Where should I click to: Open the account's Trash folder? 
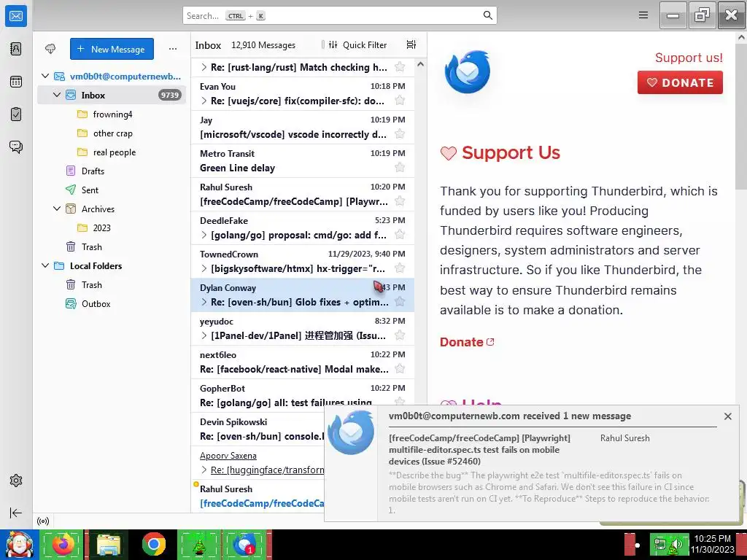(112, 246)
